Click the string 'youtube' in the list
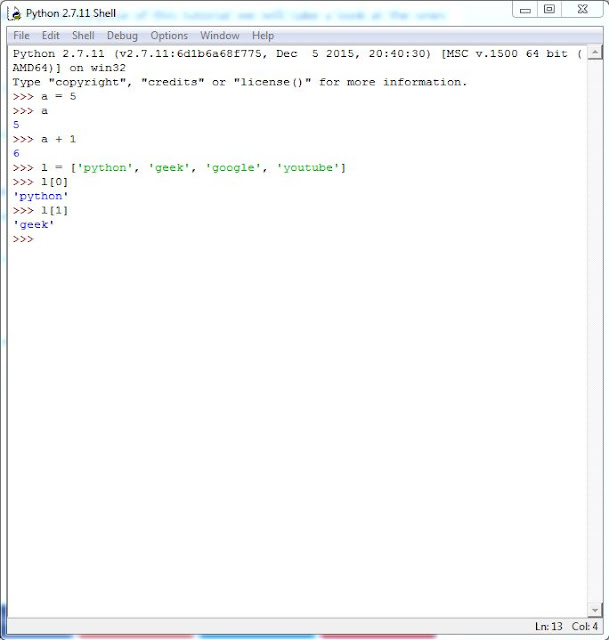Viewport: 609px width, 640px height. 308,168
